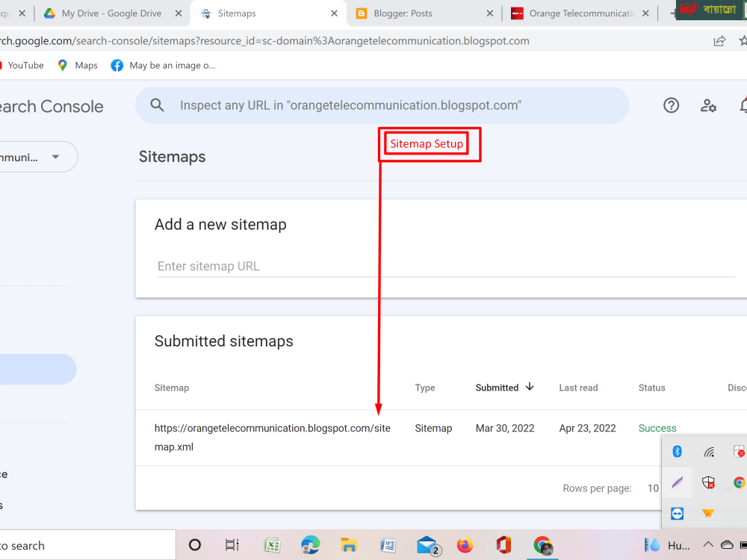Image resolution: width=747 pixels, height=560 pixels.
Task: Click the Sitemap column header
Action: click(172, 388)
